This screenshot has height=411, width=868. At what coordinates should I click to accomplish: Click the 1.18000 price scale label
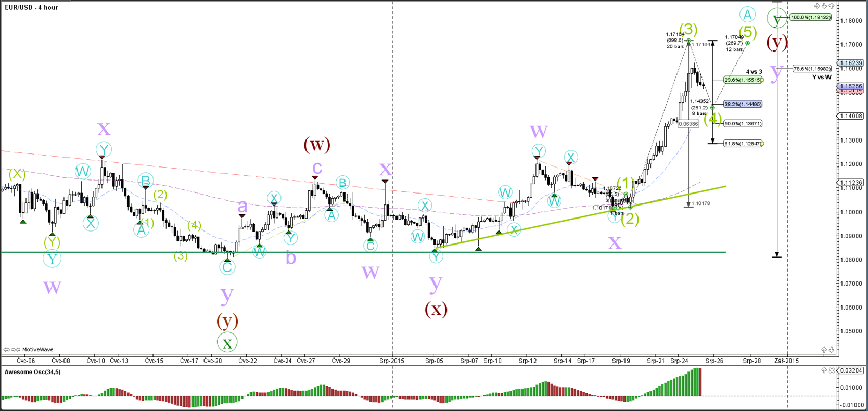click(851, 21)
